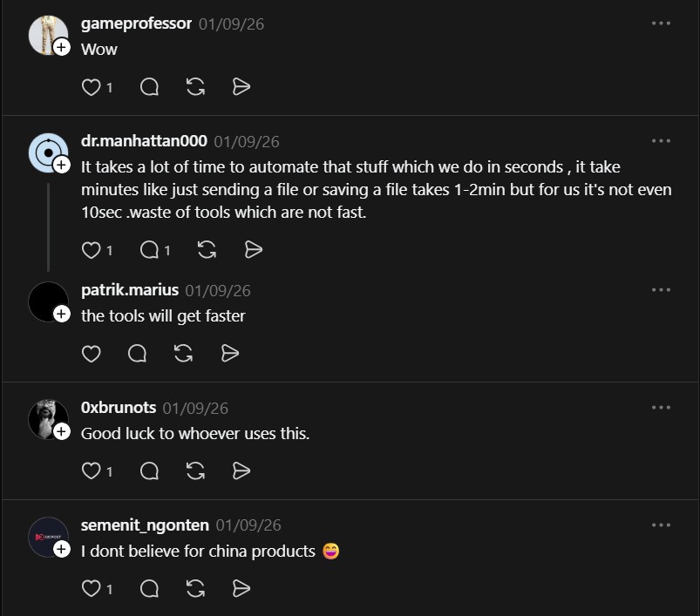Repost gameprofessor's "Wow" comment

pyautogui.click(x=195, y=86)
